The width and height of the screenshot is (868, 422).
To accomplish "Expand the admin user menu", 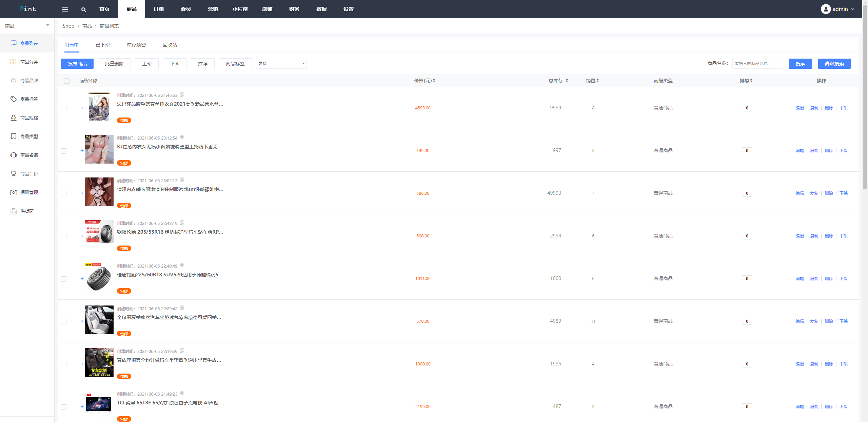I will (840, 9).
